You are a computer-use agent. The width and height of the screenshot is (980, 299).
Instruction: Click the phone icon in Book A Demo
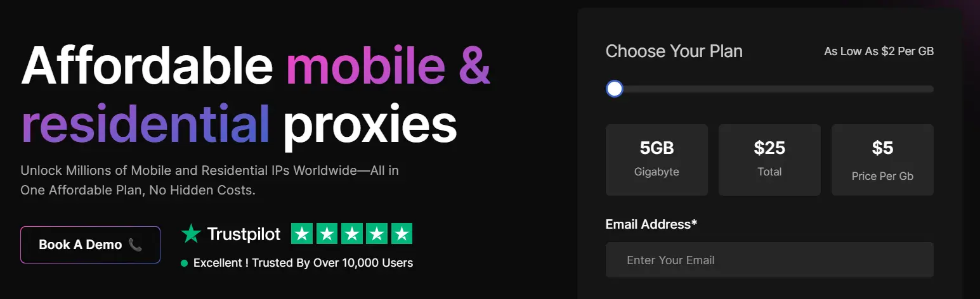click(134, 245)
